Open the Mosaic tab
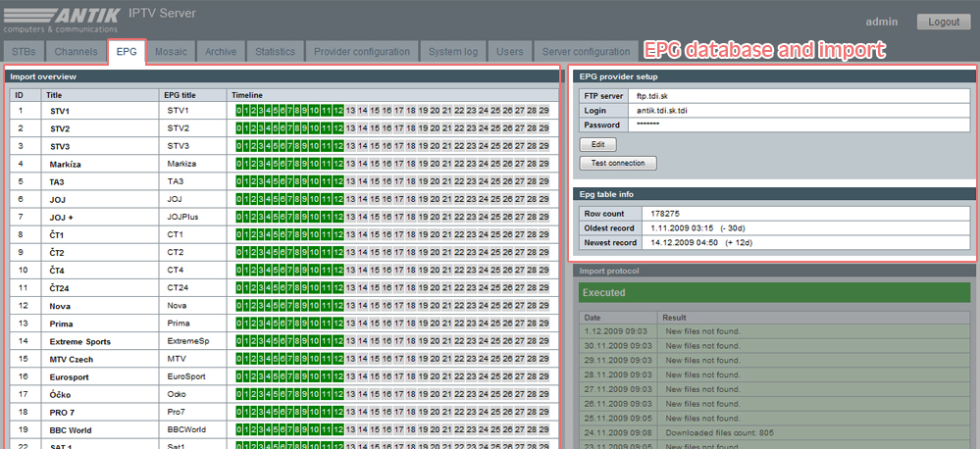Screen dimensions: 980x449 click(172, 52)
